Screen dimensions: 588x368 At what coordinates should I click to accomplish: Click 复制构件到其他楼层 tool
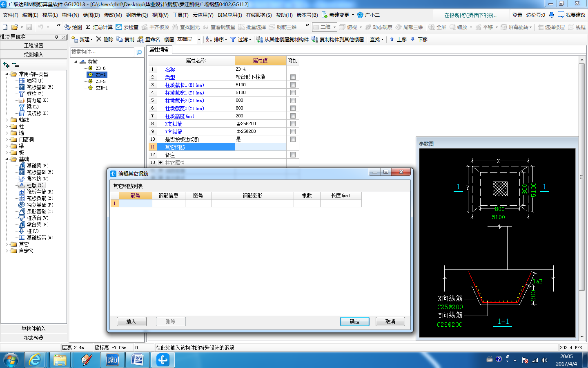338,39
